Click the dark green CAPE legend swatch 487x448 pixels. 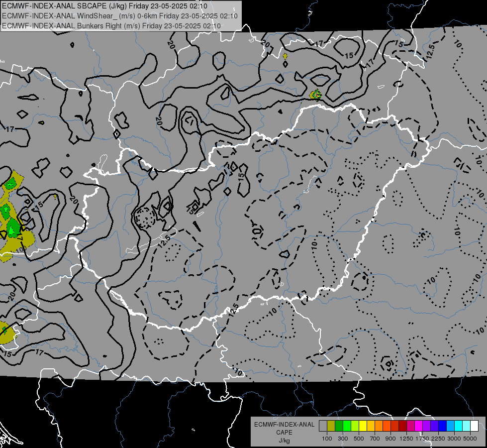[x=339, y=426]
